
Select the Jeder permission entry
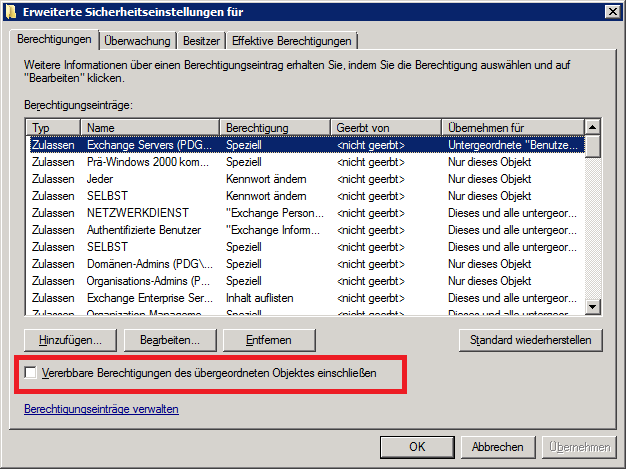pos(100,179)
